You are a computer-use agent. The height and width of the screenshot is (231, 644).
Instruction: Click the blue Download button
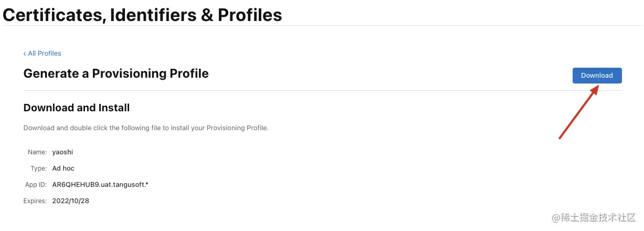(x=597, y=76)
